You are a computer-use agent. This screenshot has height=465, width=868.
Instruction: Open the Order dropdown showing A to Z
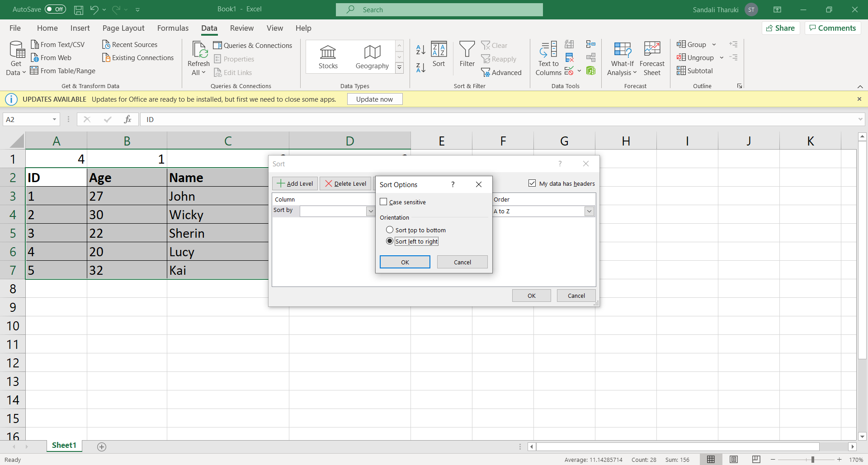(x=589, y=211)
